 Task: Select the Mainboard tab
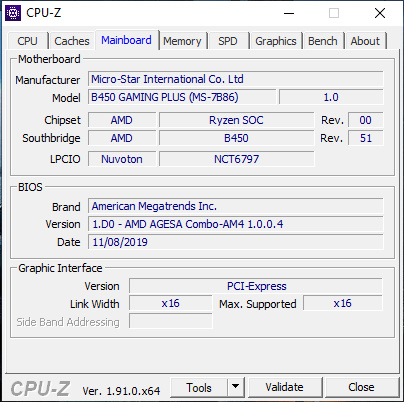(x=126, y=40)
